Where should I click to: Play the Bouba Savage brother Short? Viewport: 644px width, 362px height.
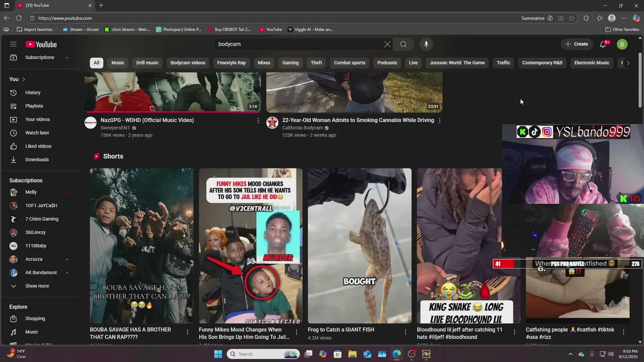(141, 246)
